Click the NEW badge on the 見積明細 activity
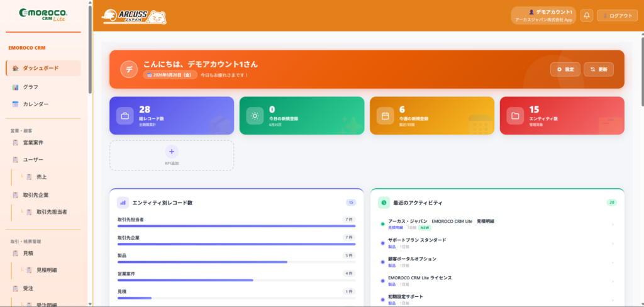 pyautogui.click(x=425, y=227)
